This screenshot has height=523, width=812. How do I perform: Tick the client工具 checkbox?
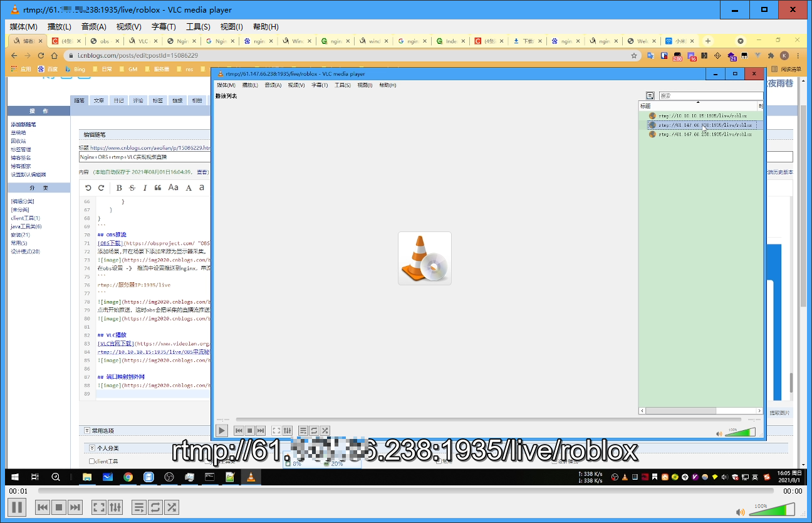(x=91, y=462)
